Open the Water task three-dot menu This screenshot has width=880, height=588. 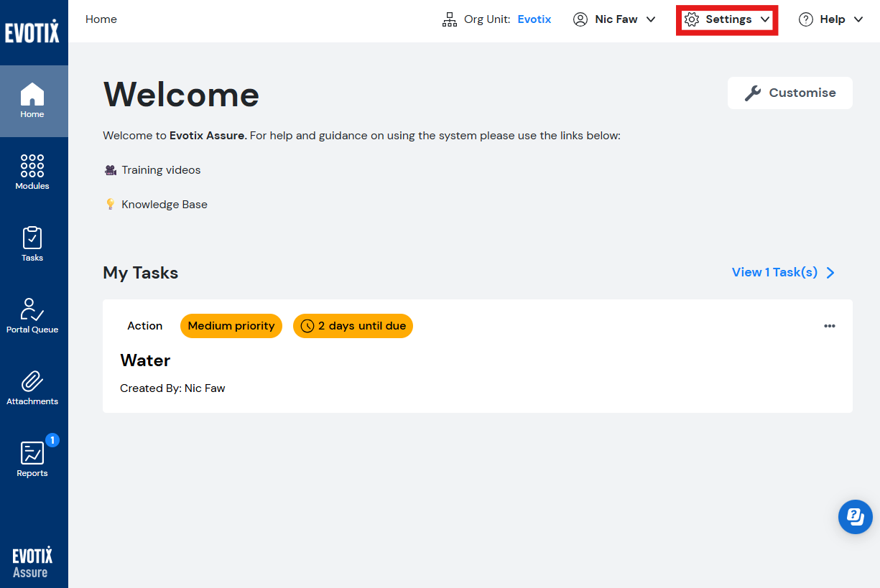830,326
